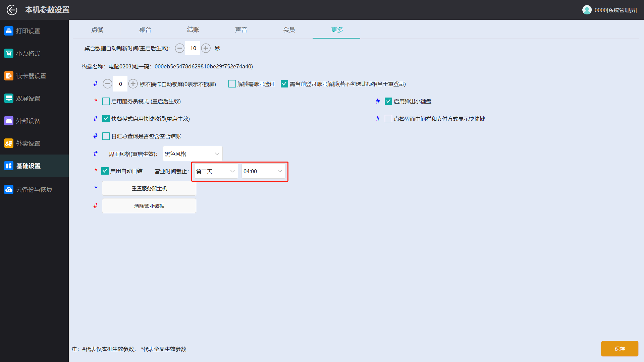644x362 pixels.
Task: Enable 启用服务员模式 checkbox
Action: [x=106, y=101]
